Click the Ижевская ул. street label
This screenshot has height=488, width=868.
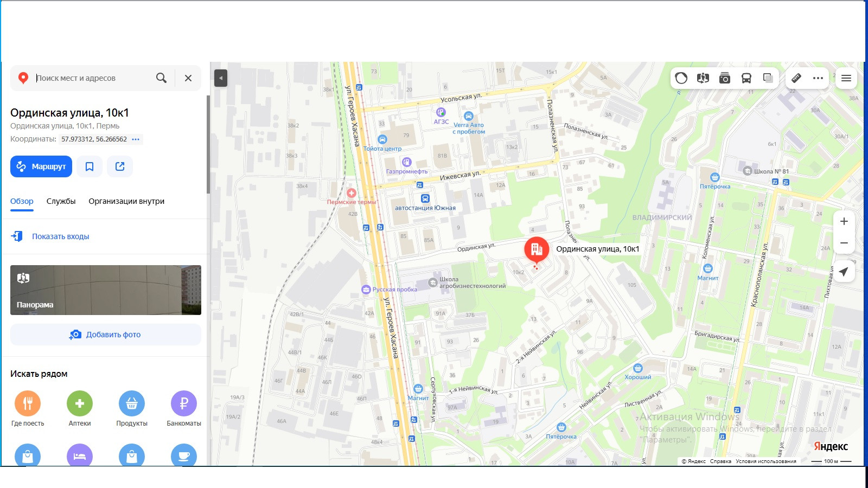(x=460, y=176)
